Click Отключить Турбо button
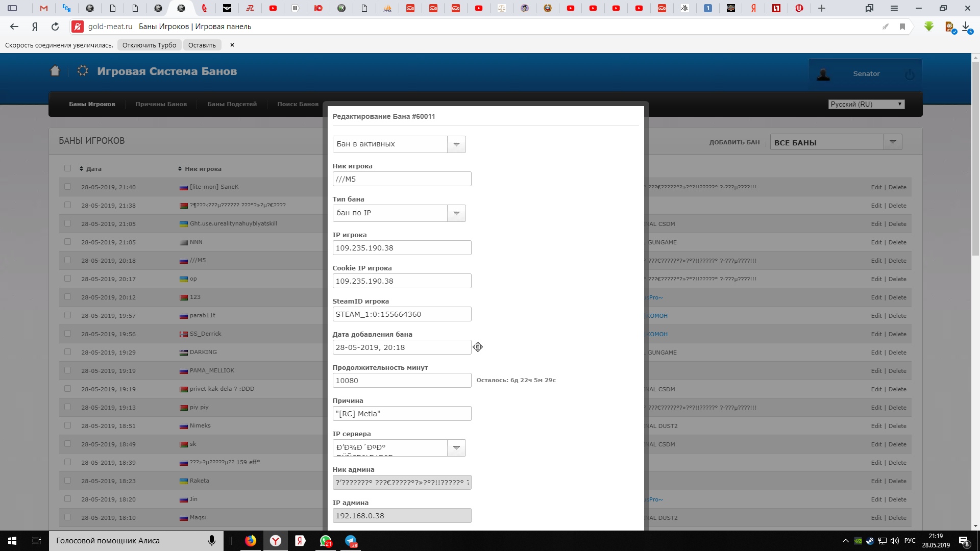980x553 pixels. click(149, 45)
